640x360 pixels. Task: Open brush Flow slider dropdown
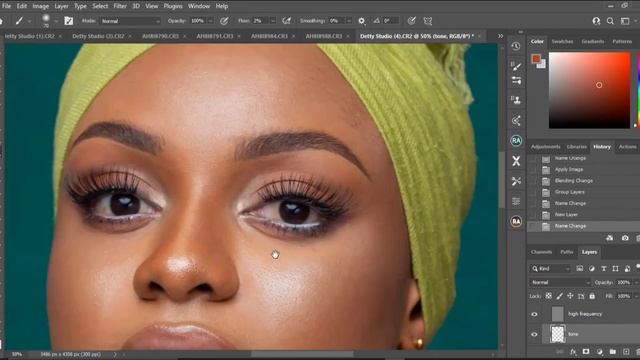(x=273, y=21)
